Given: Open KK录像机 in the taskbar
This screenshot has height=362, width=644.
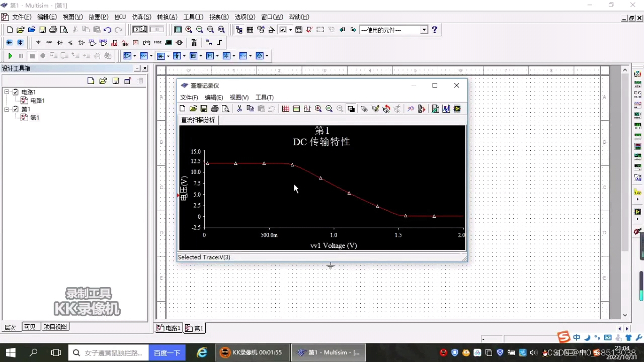Looking at the screenshot, I should 253,352.
